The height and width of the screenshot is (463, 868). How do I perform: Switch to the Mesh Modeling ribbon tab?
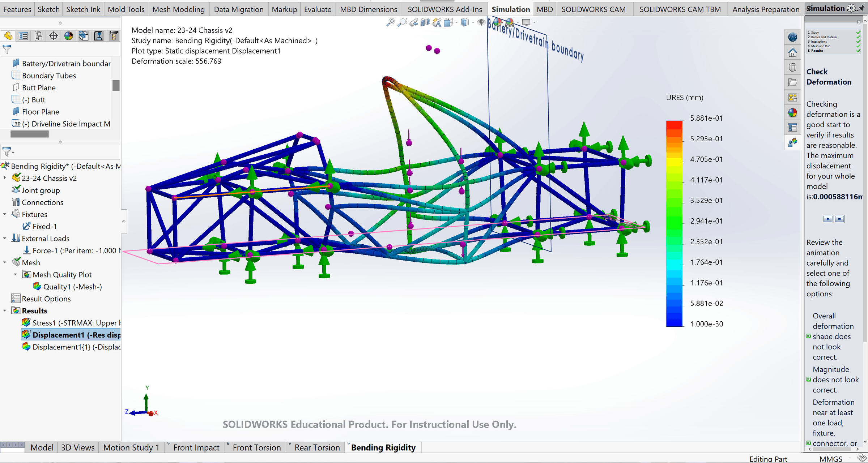(178, 9)
